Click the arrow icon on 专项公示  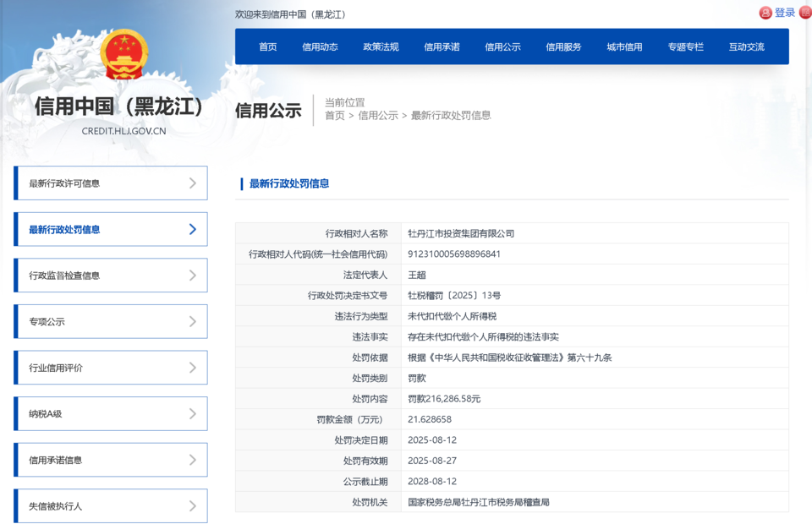point(193,321)
